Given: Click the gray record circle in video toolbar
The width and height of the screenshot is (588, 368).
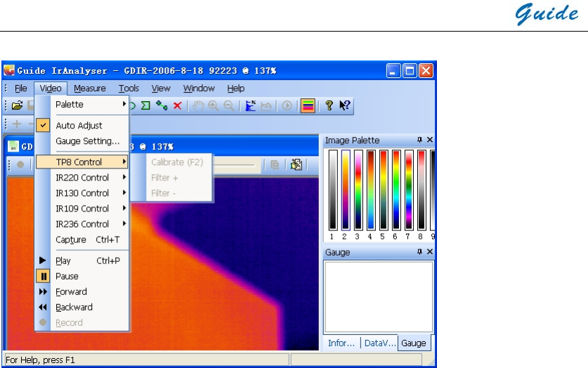Looking at the screenshot, I should 20,164.
